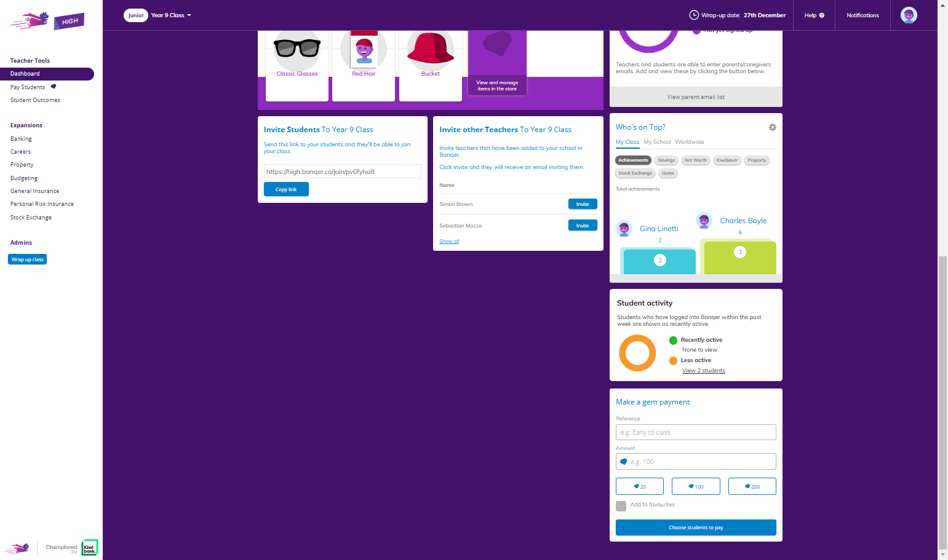Screen dimensions: 948x560
Task: Open Notifications in the top bar
Action: click(862, 15)
